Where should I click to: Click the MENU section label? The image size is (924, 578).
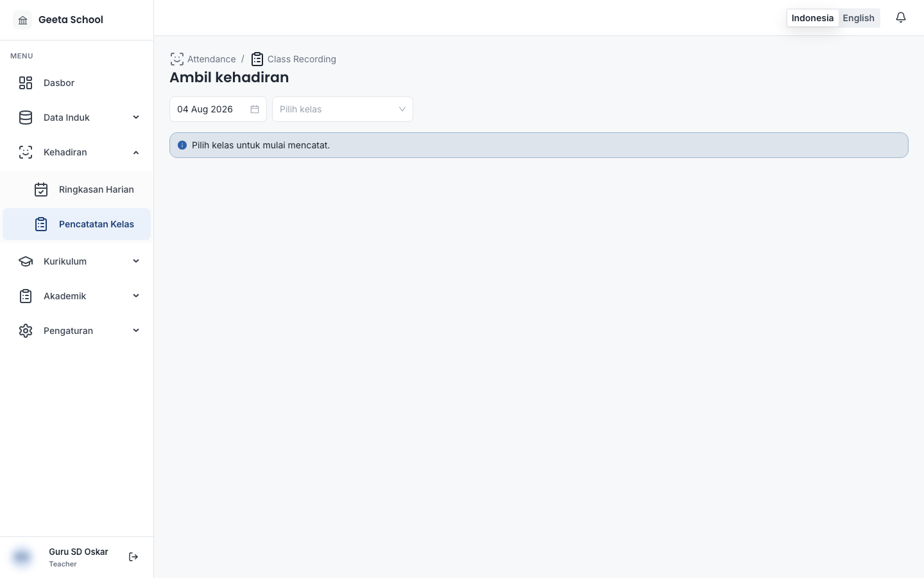(22, 56)
